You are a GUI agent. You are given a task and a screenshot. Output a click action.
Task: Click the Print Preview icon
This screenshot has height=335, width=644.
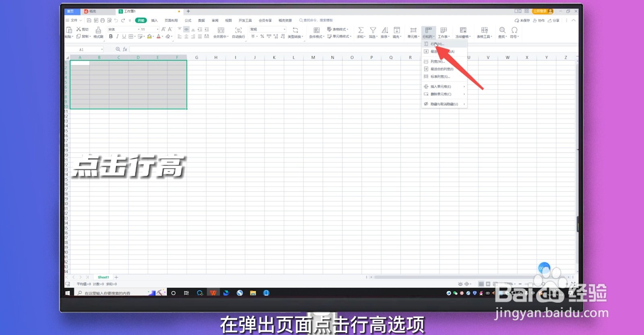pyautogui.click(x=109, y=21)
